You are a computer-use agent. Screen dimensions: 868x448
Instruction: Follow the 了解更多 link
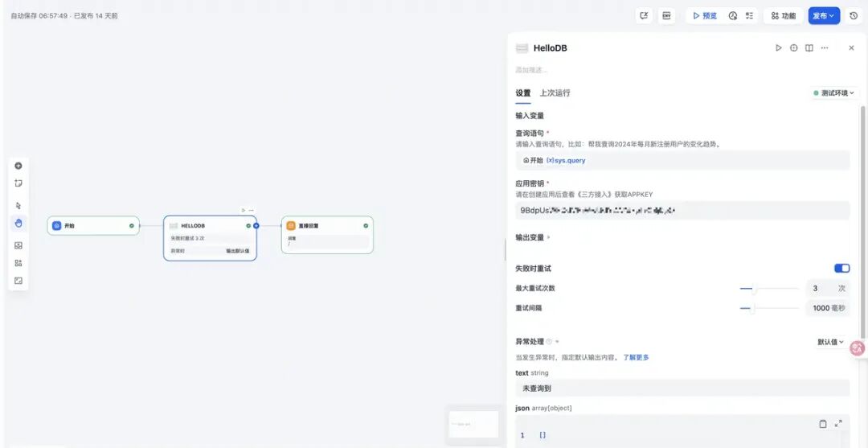[x=636, y=358]
